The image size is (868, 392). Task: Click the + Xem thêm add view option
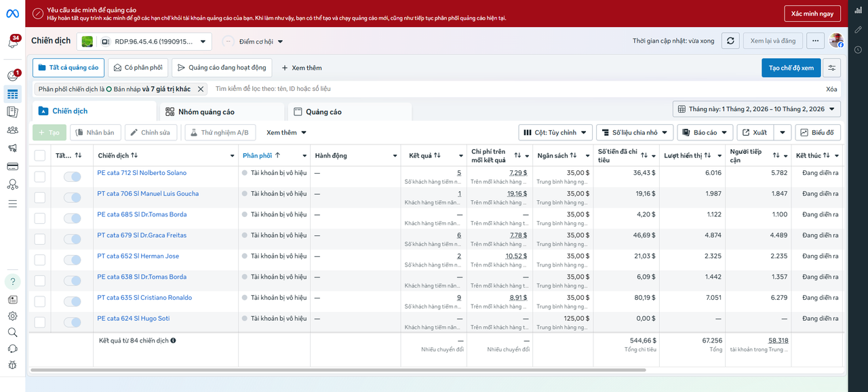[x=302, y=68]
